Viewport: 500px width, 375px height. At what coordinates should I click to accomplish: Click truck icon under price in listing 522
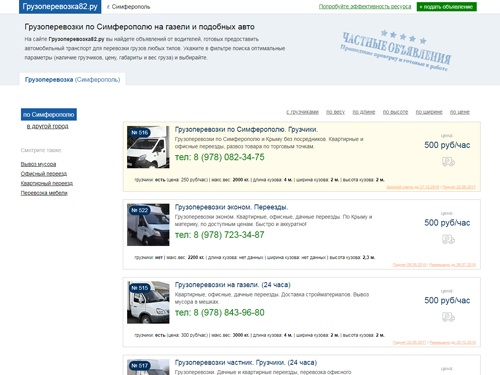pos(448,239)
